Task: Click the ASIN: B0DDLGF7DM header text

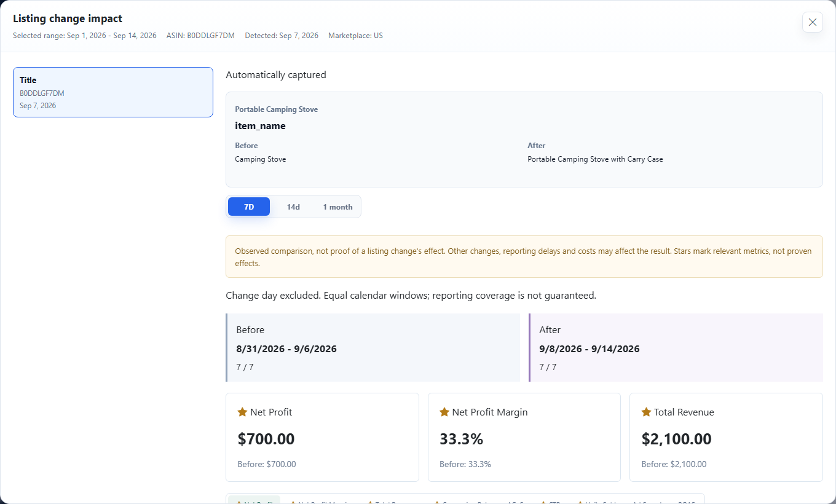Action: [x=200, y=36]
